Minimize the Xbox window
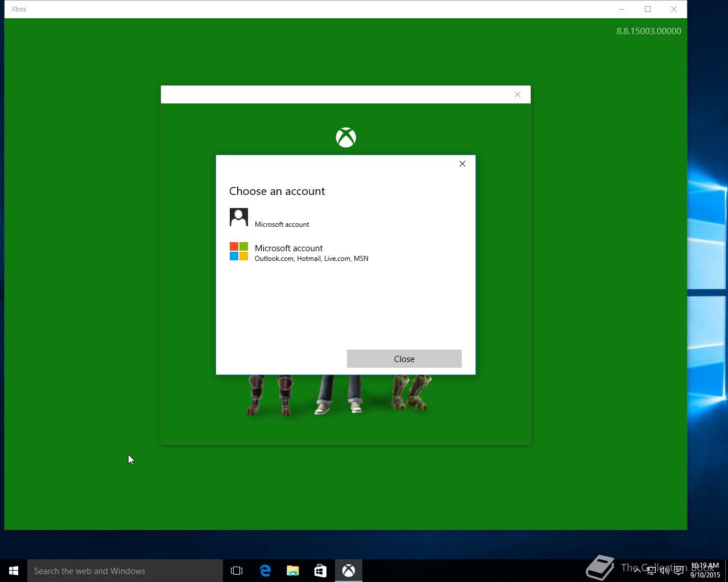Image resolution: width=728 pixels, height=582 pixels. pyautogui.click(x=622, y=9)
